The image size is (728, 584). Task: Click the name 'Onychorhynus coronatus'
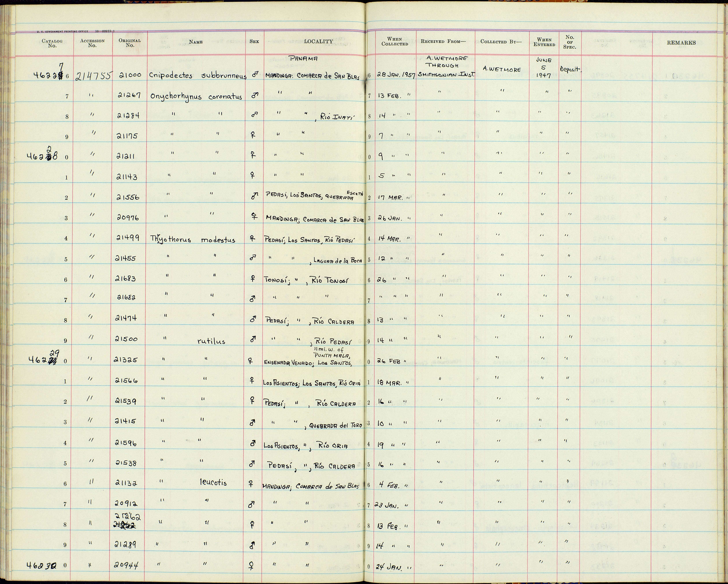[x=196, y=97]
